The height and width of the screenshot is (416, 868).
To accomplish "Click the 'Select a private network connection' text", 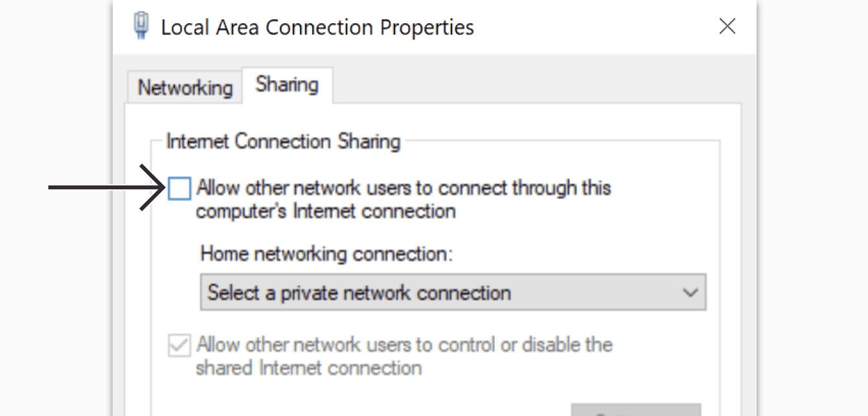I will click(x=360, y=292).
